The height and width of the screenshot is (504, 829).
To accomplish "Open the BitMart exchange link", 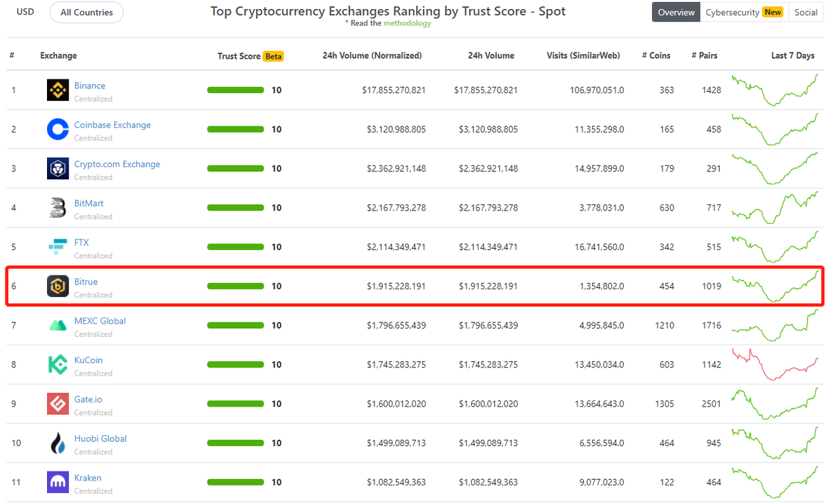I will click(x=89, y=204).
